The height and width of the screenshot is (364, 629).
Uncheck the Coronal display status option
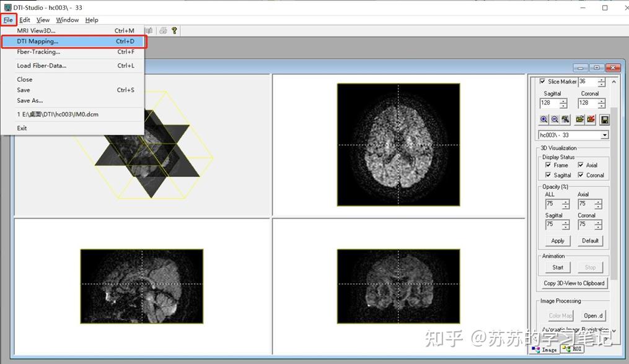[580, 175]
